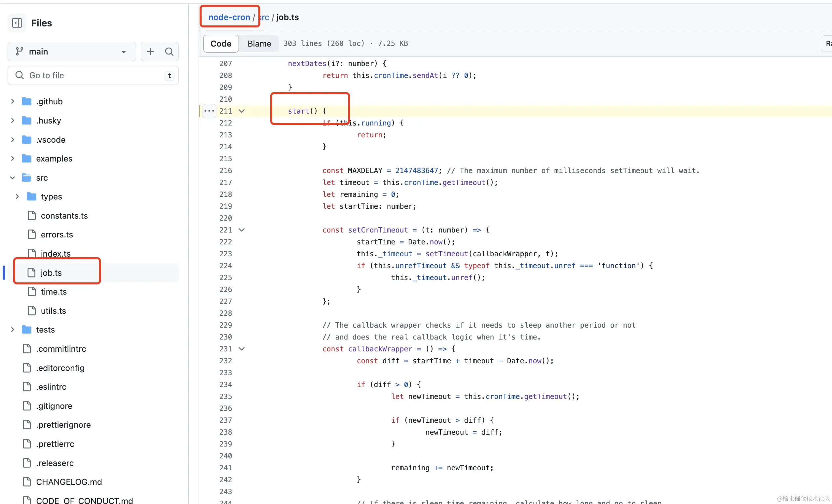This screenshot has width=832, height=504.
Task: Switch to the Blame tab
Action: [x=259, y=44]
